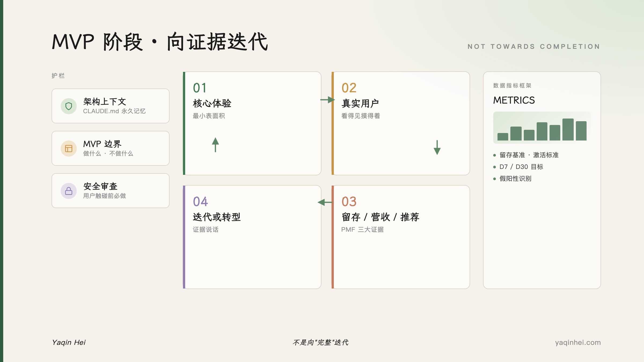
Task: Open the yaqinhei.com link in footer
Action: coord(578,342)
